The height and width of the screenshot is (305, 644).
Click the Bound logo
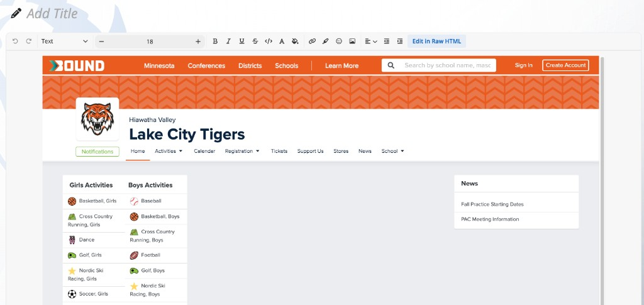point(76,65)
